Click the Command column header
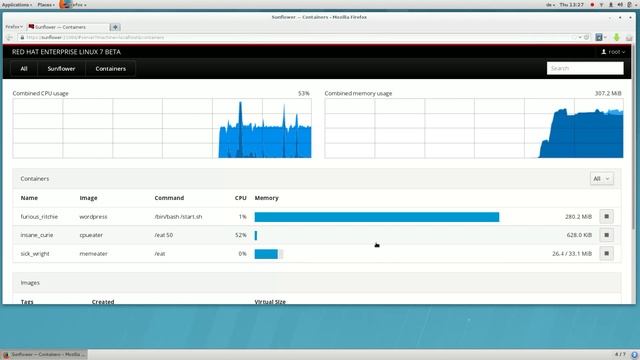640x360 pixels. click(x=169, y=198)
